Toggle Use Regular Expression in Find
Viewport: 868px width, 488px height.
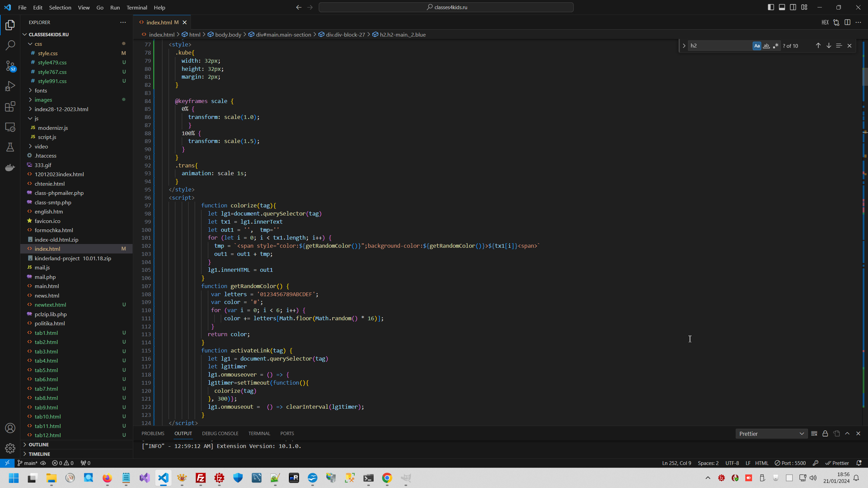pos(776,46)
